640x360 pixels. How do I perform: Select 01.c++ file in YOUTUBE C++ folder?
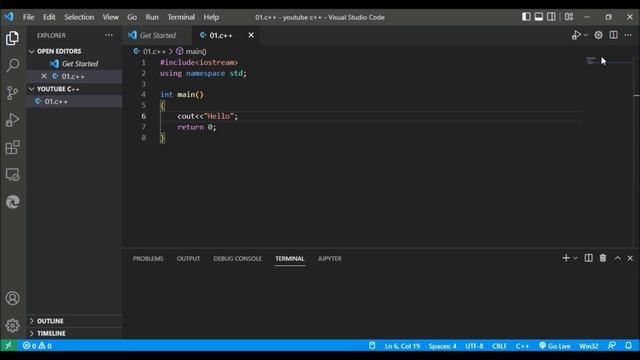[x=75, y=101]
